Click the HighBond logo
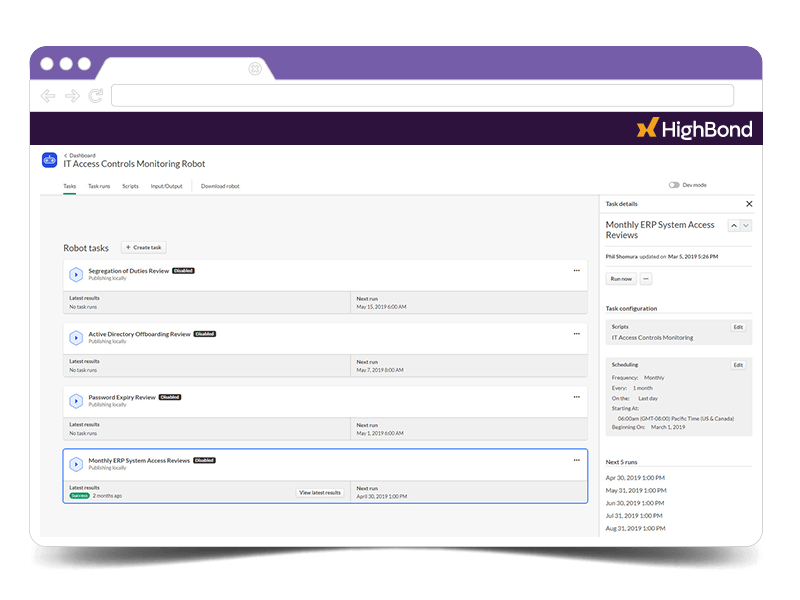This screenshot has width=800, height=600. click(x=694, y=129)
